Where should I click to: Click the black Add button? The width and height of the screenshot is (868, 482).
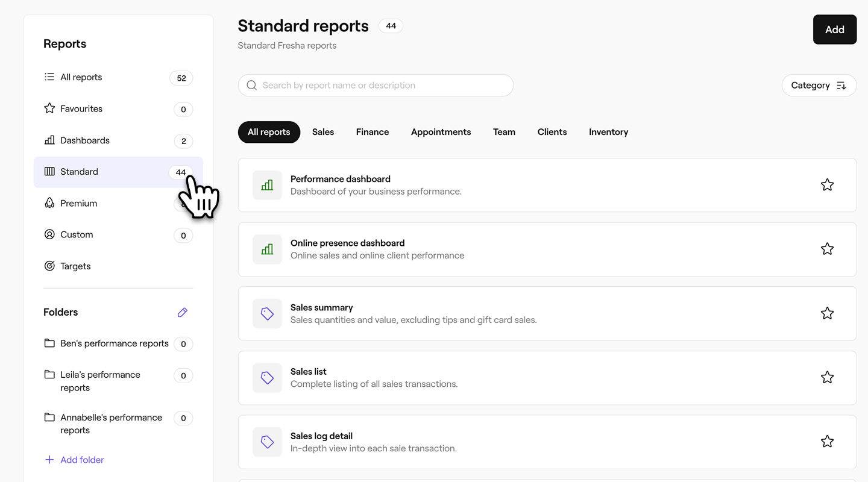[835, 30]
